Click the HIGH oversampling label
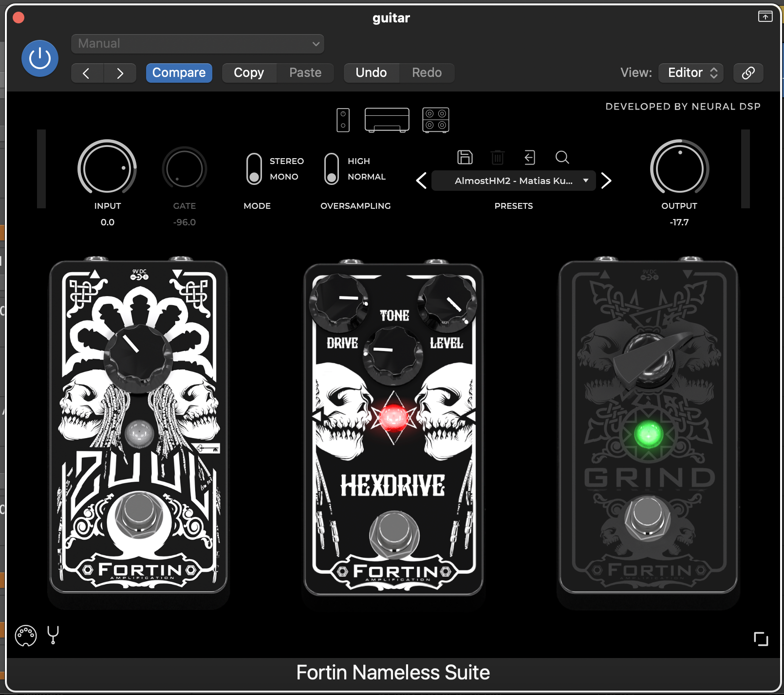The height and width of the screenshot is (695, 784). [359, 161]
